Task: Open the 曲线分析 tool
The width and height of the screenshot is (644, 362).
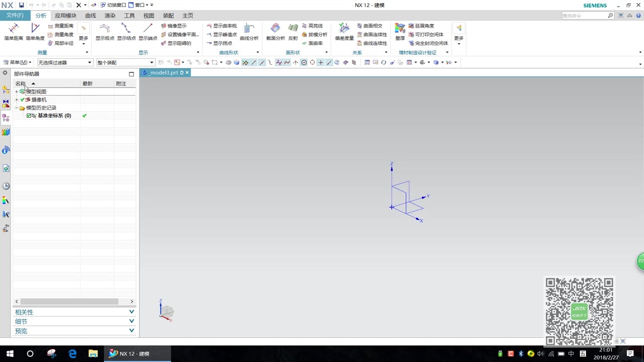Action: [249, 32]
